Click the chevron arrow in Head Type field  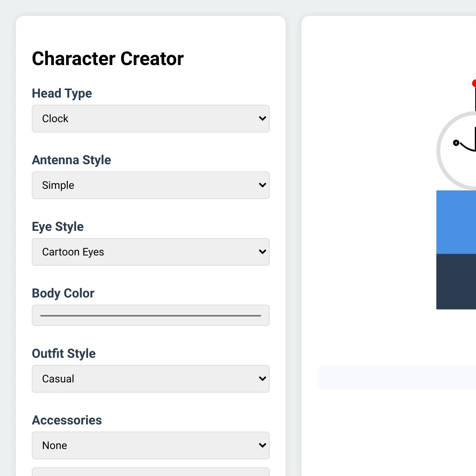[x=262, y=119]
